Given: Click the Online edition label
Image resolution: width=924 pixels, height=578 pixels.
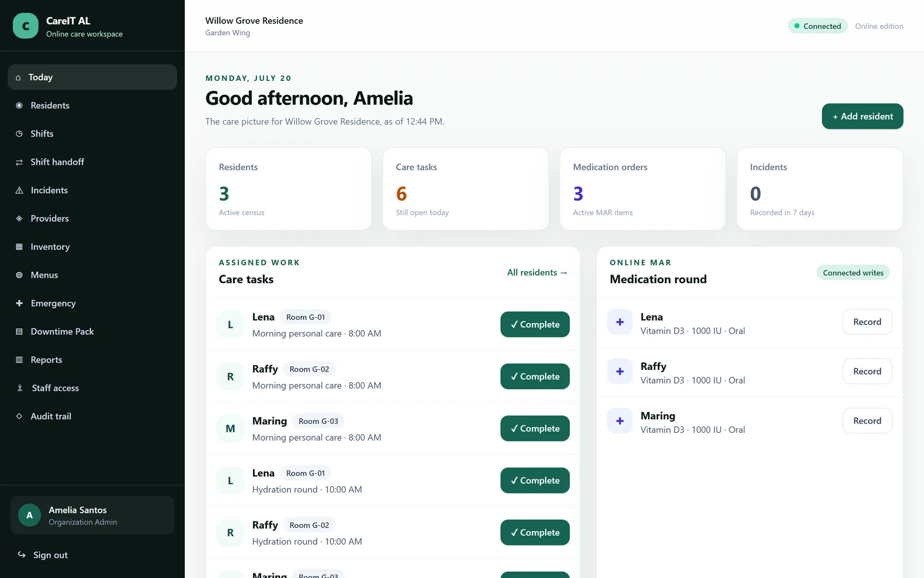Looking at the screenshot, I should tap(879, 26).
